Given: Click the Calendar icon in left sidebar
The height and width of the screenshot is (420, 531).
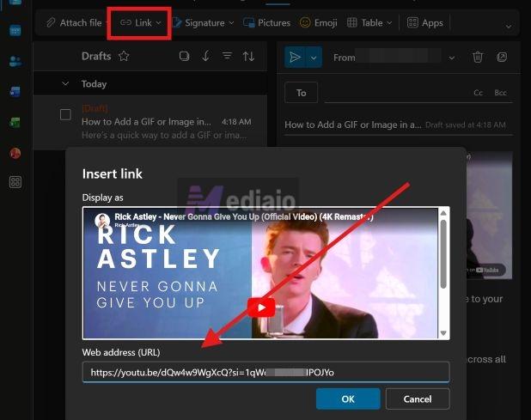Looking at the screenshot, I should coord(15,30).
